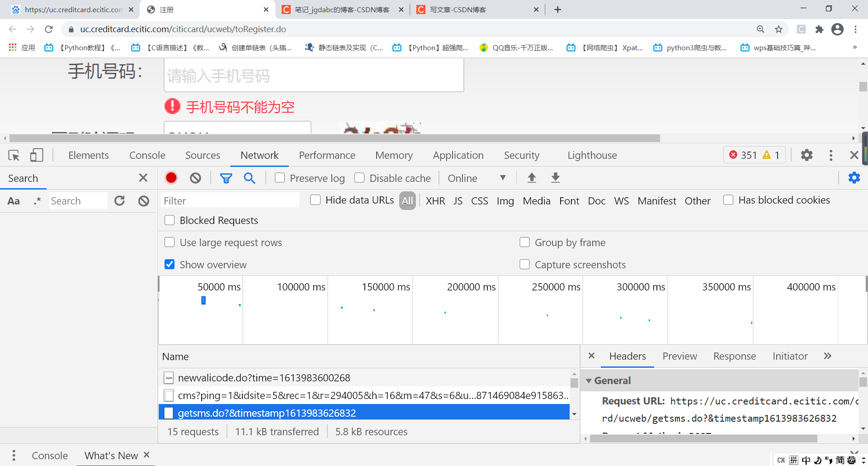
Task: Show the Initiator tab of request
Action: 790,356
